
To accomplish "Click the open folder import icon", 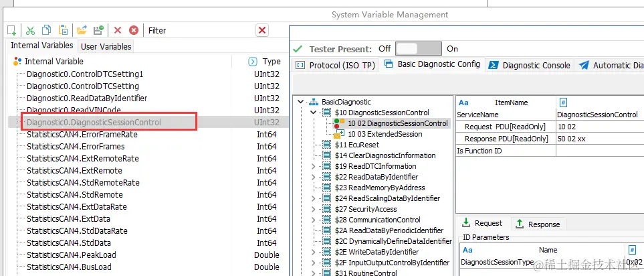I will click(x=82, y=30).
